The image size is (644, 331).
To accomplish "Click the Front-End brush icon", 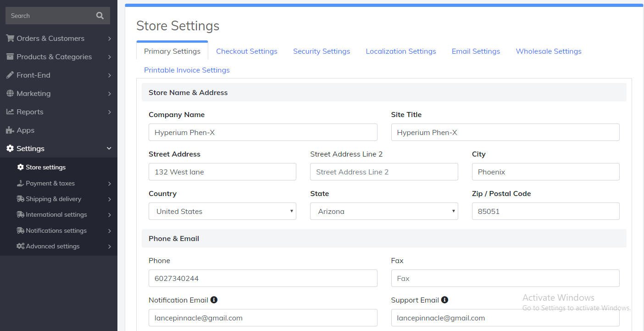I will [10, 75].
